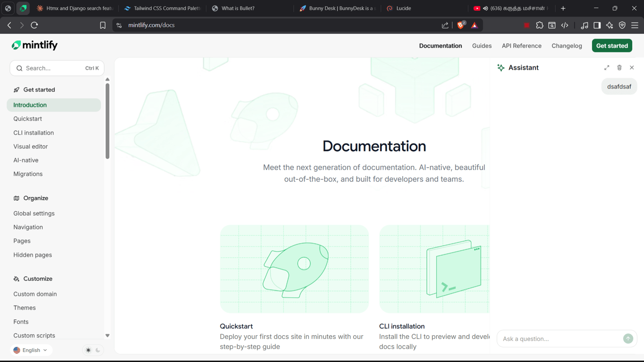Bookmark this page in the address bar
644x362 pixels.
(103, 25)
